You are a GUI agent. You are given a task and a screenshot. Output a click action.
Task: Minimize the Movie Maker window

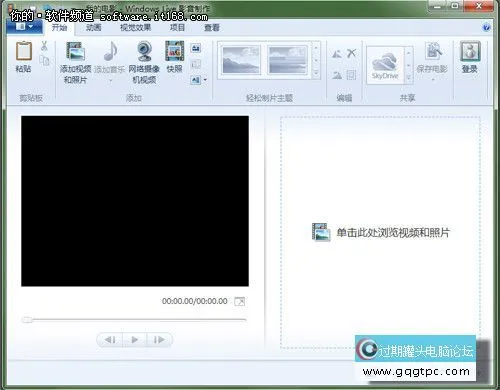[x=437, y=6]
